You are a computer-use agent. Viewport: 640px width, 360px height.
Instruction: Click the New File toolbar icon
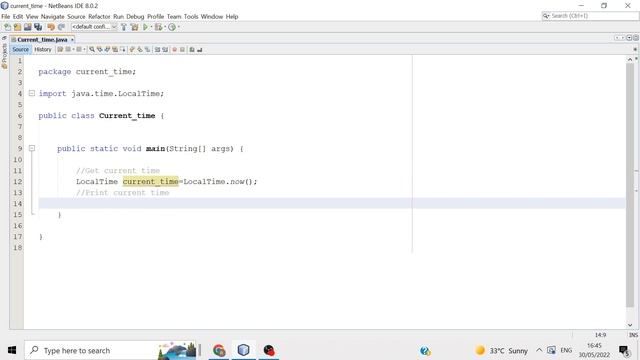coord(7,27)
